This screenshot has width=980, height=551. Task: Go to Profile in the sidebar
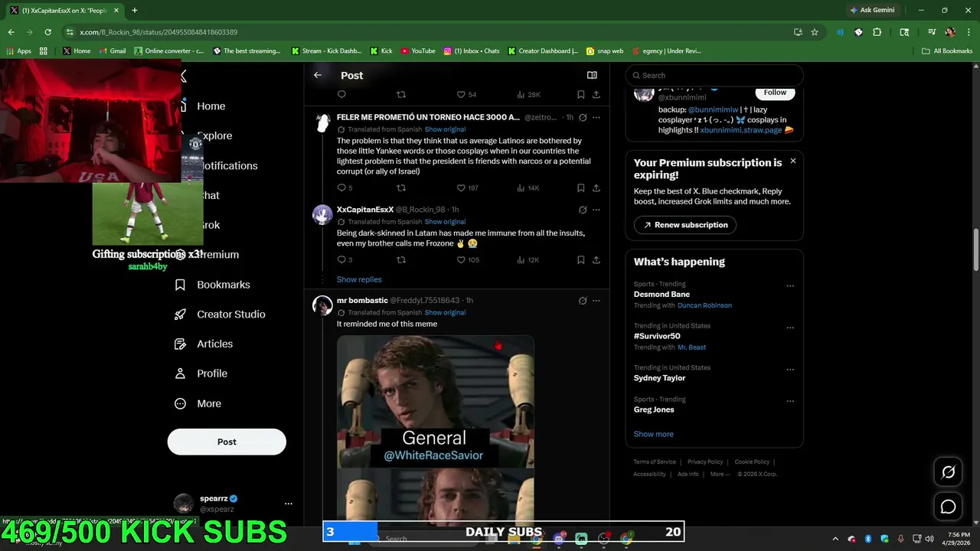coord(201,373)
